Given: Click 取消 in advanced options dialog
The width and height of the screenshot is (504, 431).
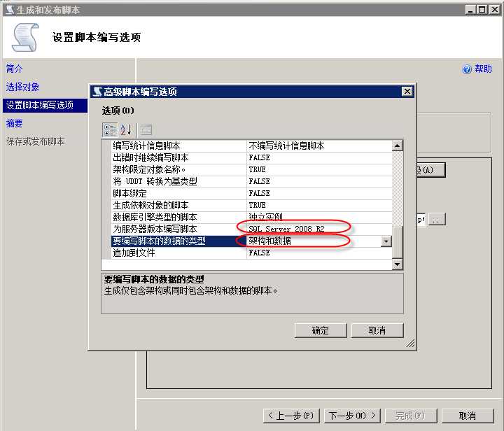Looking at the screenshot, I should coord(377,330).
